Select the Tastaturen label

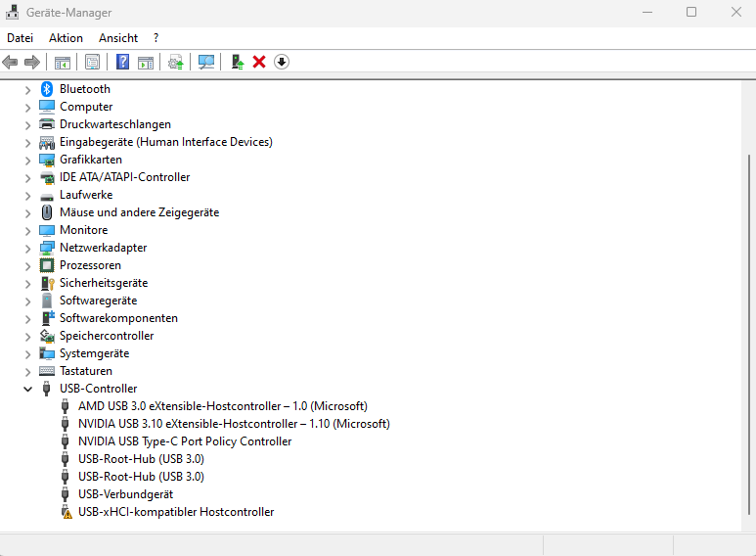click(x=86, y=371)
